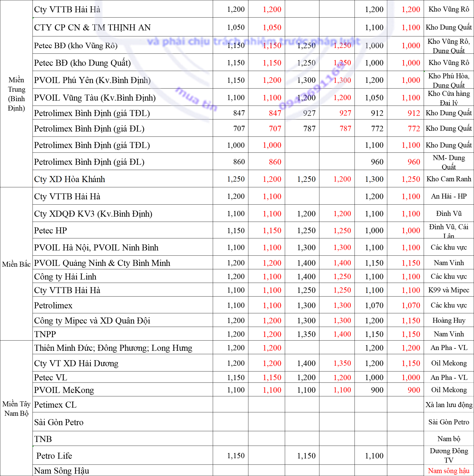Screen dimensions: 474x476
Task: Click the red 772 value
Action: point(414,128)
